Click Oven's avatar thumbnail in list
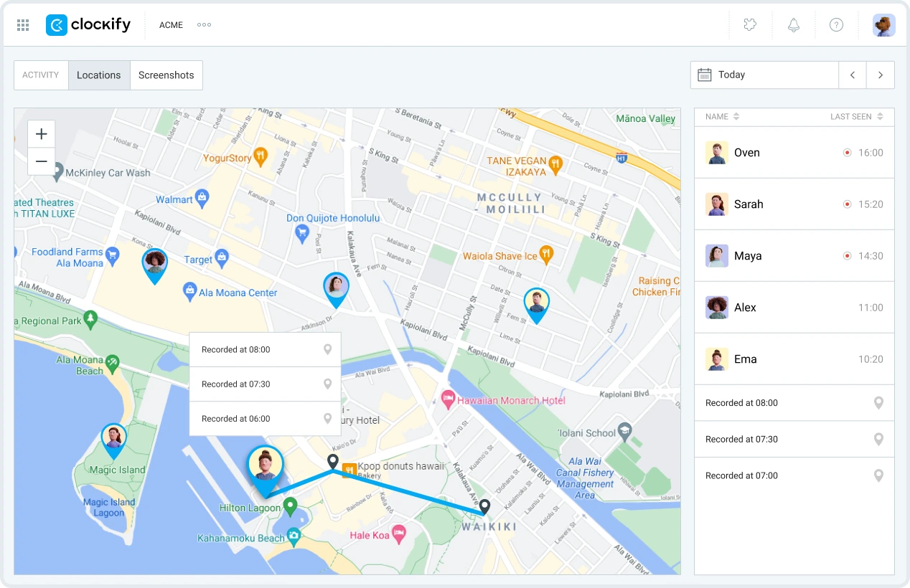Viewport: 910px width, 588px height. click(x=717, y=153)
